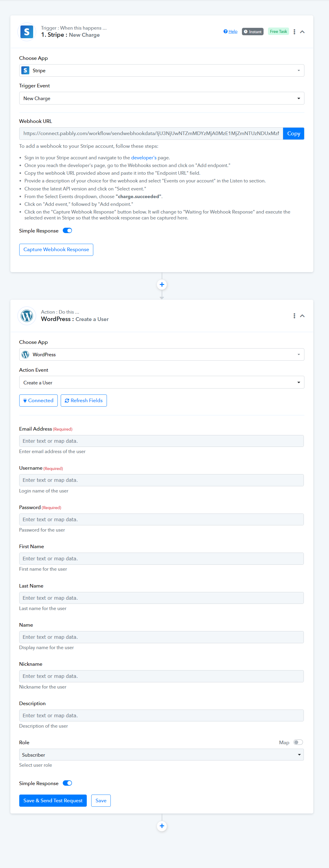Click Refresh Fields
329x868 pixels.
click(x=84, y=401)
